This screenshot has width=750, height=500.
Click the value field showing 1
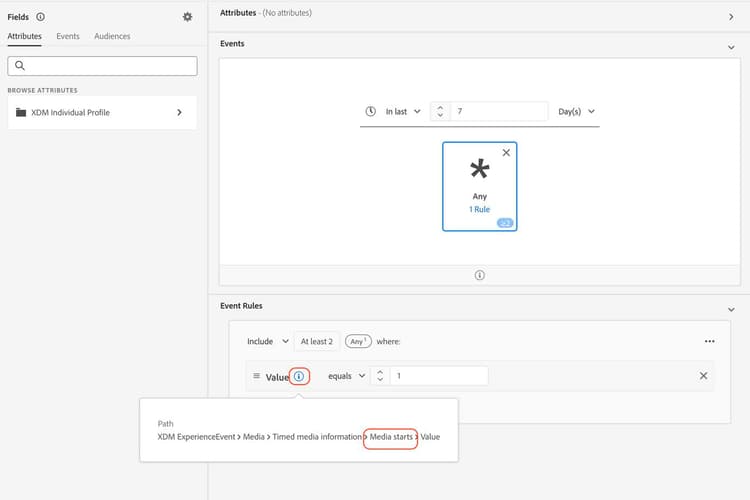pos(439,376)
